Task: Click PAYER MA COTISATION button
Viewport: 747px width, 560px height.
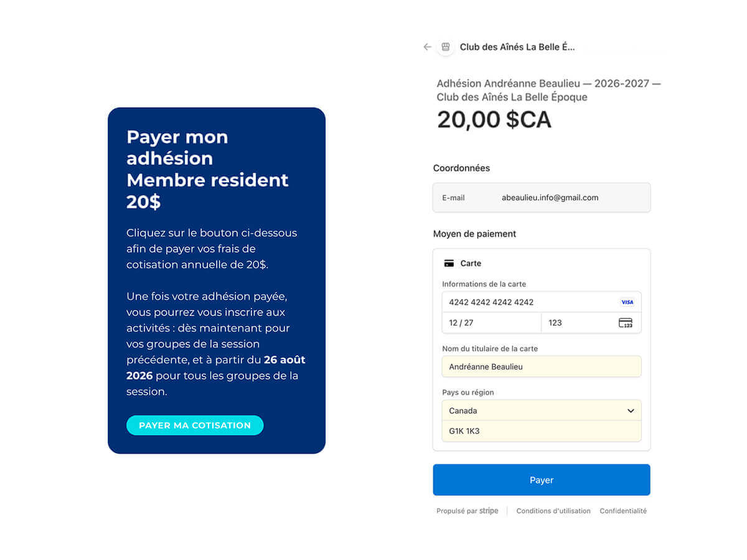Action: point(195,426)
